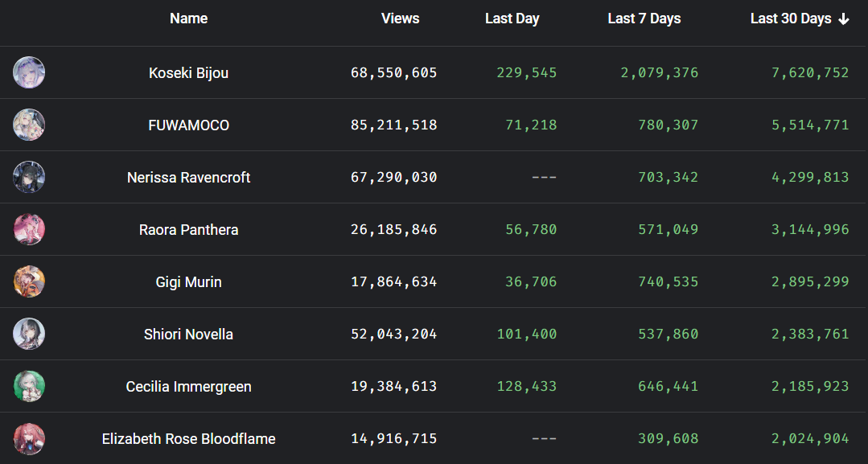The width and height of the screenshot is (868, 464).
Task: Open the FUWAMOCO channel link
Action: (188, 125)
